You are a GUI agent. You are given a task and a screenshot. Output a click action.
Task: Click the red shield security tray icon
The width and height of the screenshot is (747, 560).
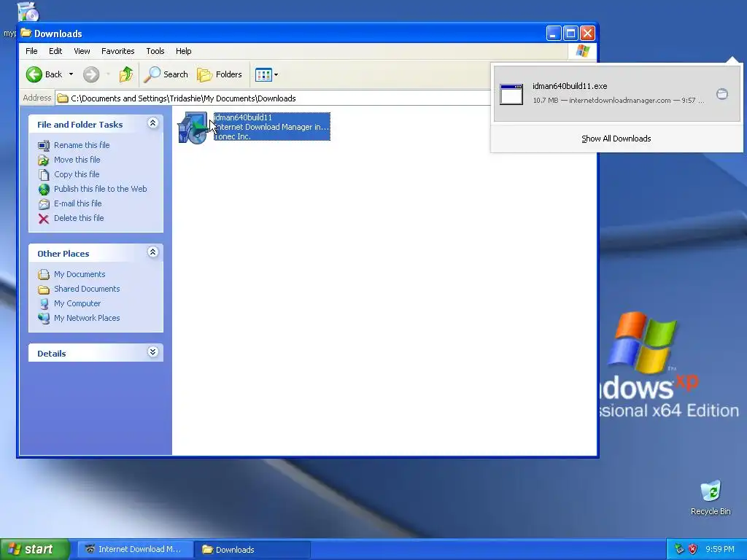pyautogui.click(x=692, y=549)
